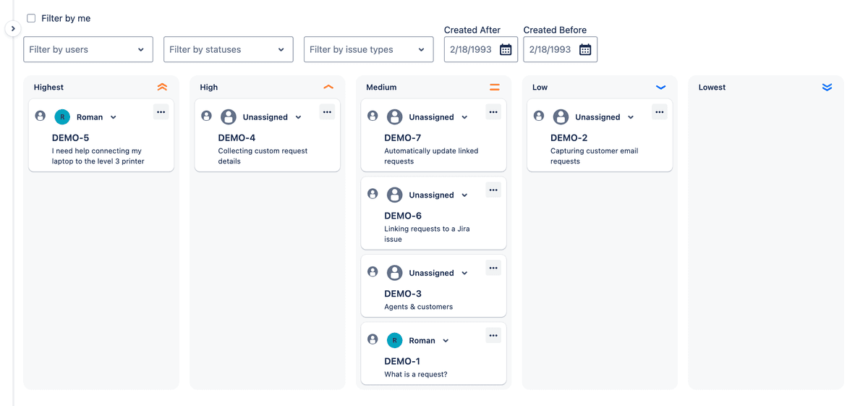
Task: Click the Medium priority equals icon
Action: (495, 87)
